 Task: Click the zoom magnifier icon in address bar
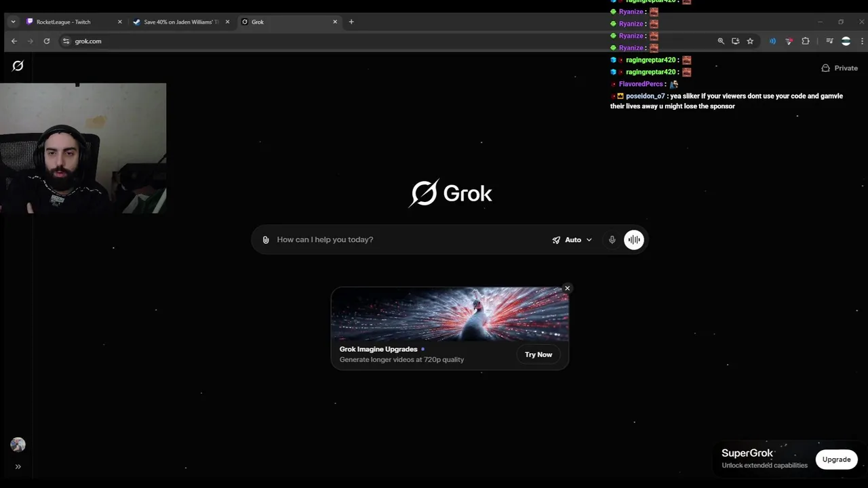[721, 41]
